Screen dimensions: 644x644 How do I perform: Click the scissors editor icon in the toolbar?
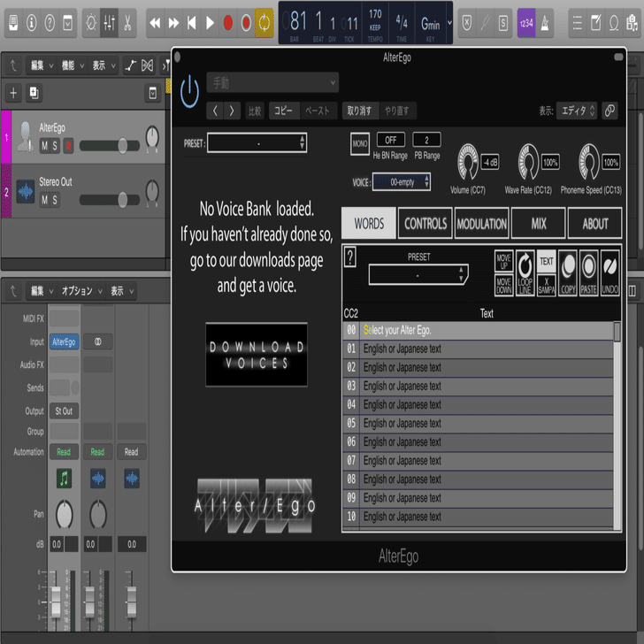pyautogui.click(x=127, y=23)
